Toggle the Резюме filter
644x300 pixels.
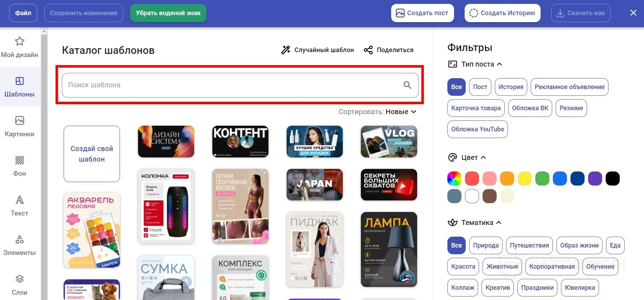click(571, 108)
